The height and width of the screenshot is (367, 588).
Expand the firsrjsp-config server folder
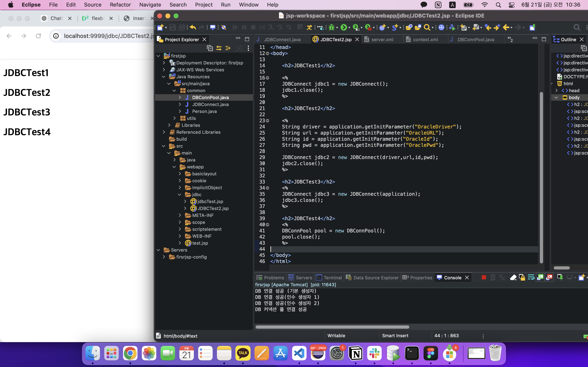[x=164, y=257]
